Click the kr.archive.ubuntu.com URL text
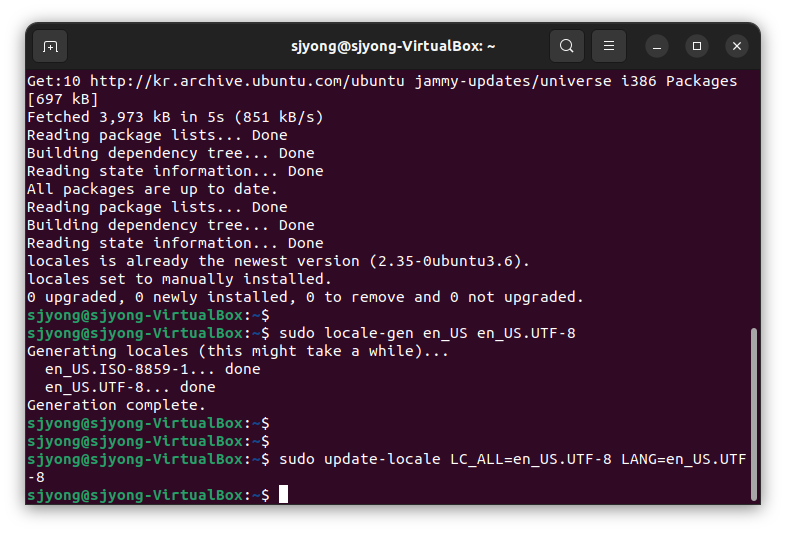The width and height of the screenshot is (786, 533). 247,81
